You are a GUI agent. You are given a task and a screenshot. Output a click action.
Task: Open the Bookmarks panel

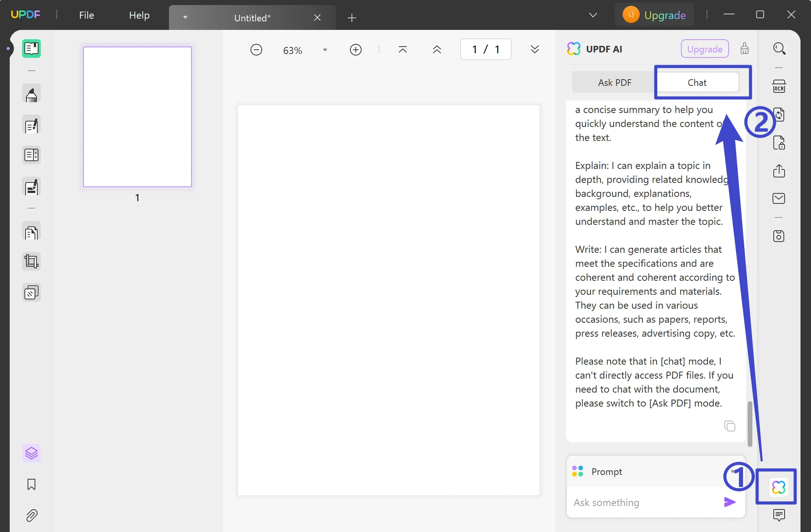pyautogui.click(x=31, y=485)
